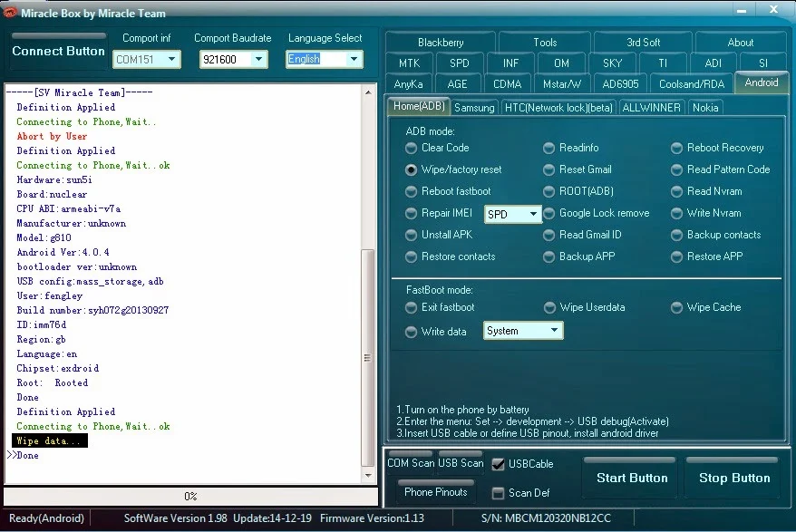Select the Write data radio option

412,332
